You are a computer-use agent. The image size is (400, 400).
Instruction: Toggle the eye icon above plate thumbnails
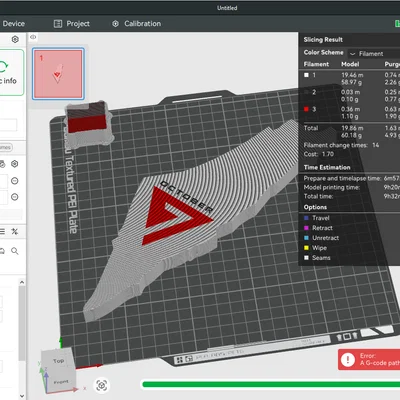(33, 37)
